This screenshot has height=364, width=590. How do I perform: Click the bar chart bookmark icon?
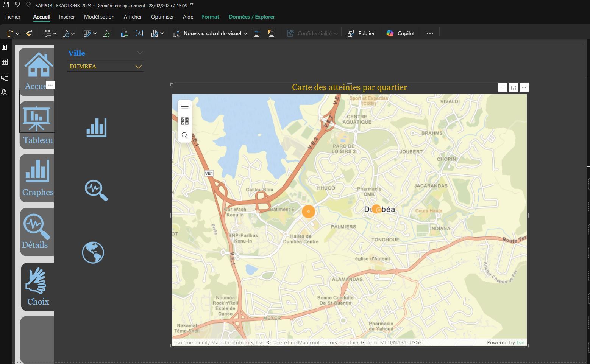tap(96, 127)
